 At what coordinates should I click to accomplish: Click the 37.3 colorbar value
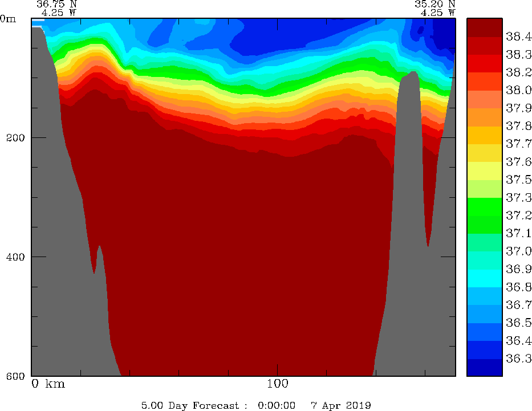coord(518,198)
